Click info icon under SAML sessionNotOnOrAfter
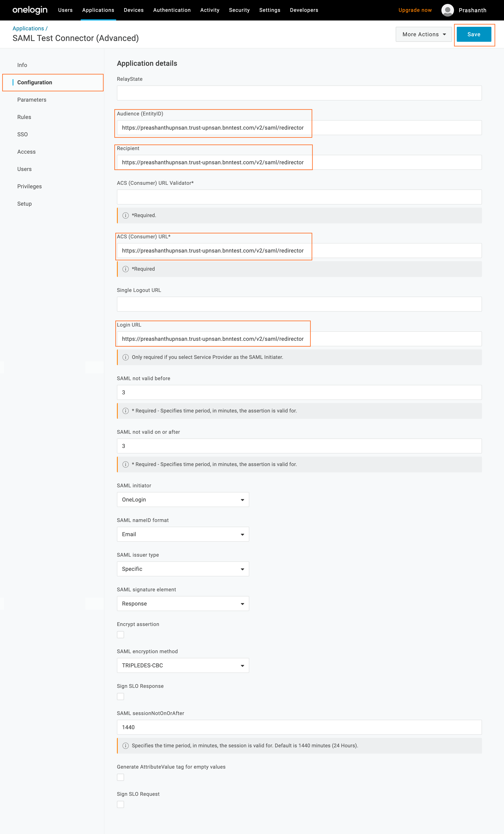The height and width of the screenshot is (834, 504). coord(125,746)
